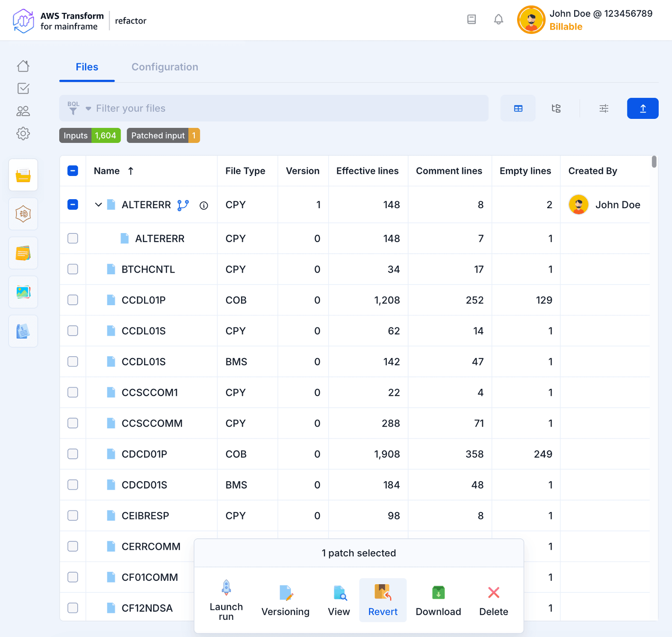Click the table's vertical scrollbar handle

[x=654, y=162]
